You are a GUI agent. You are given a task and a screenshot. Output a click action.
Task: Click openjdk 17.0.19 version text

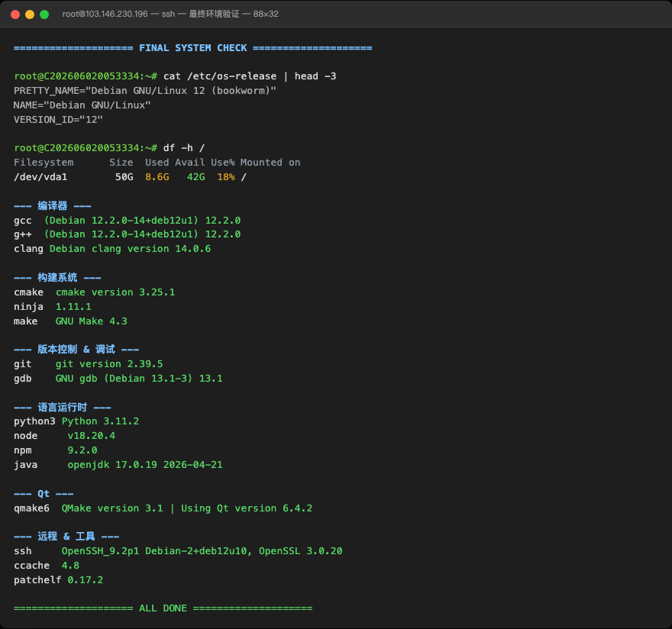coord(145,466)
